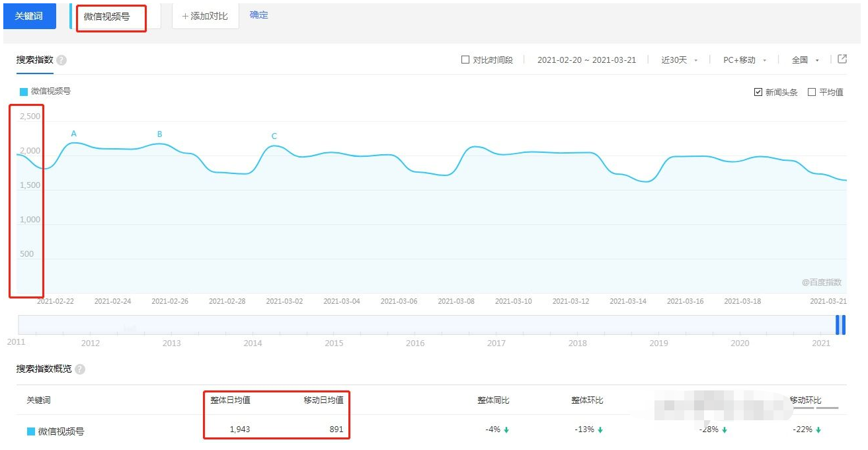Click the 2021-02-22 x-axis date label
This screenshot has height=450, width=868.
coord(56,301)
